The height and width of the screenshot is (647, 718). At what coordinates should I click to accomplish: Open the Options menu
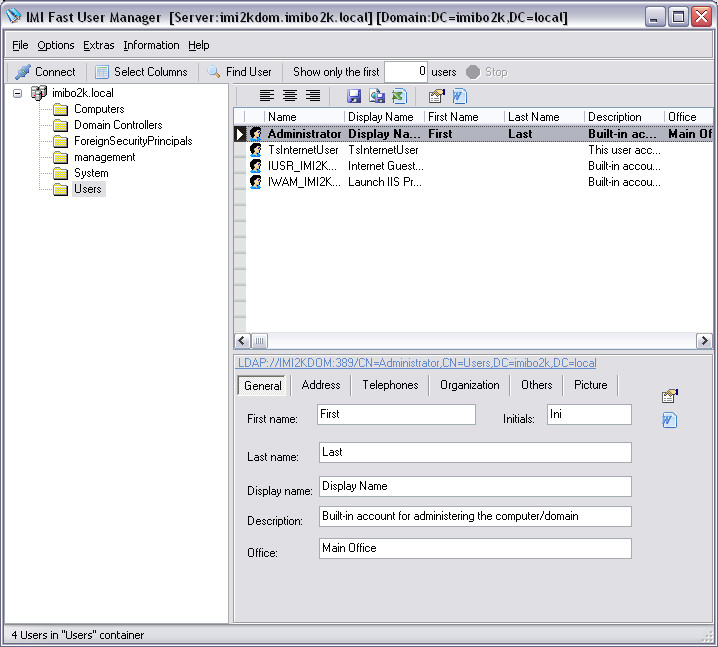click(x=56, y=45)
